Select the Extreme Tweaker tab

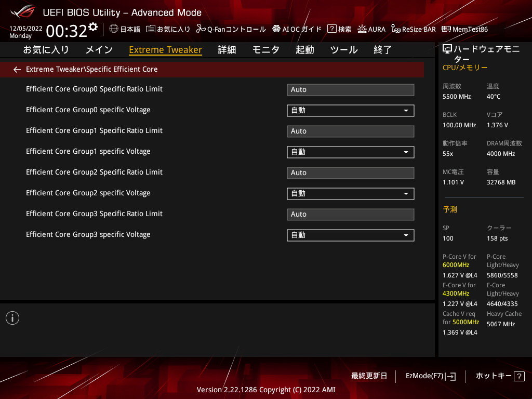pos(166,50)
